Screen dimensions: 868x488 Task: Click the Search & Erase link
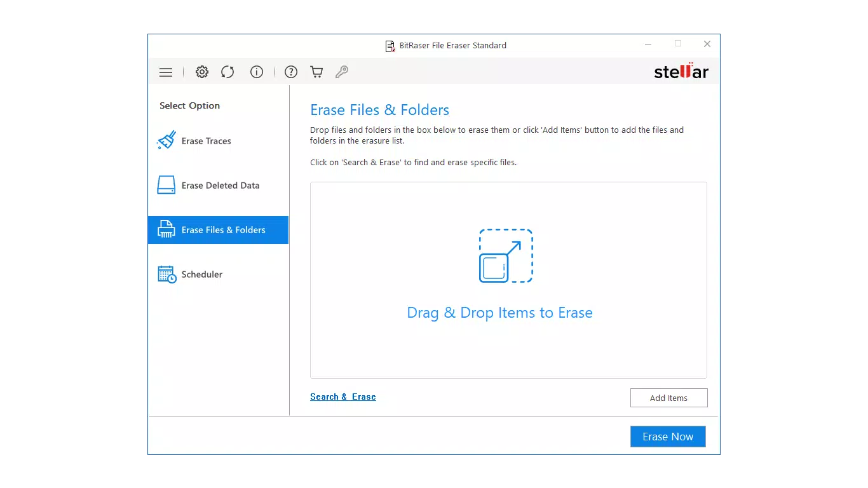coord(343,396)
